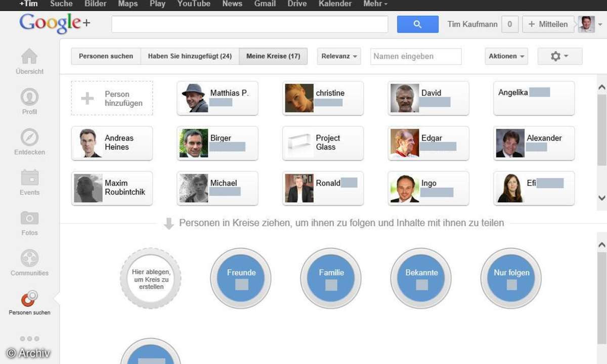Open the Freunde circle
607x364 pixels.
(x=241, y=278)
